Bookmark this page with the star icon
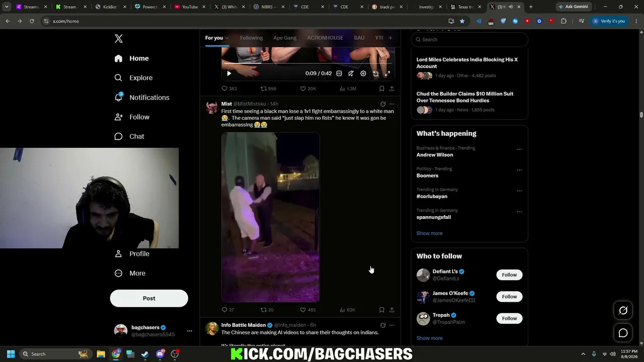Image resolution: width=644 pixels, height=362 pixels. [x=462, y=21]
